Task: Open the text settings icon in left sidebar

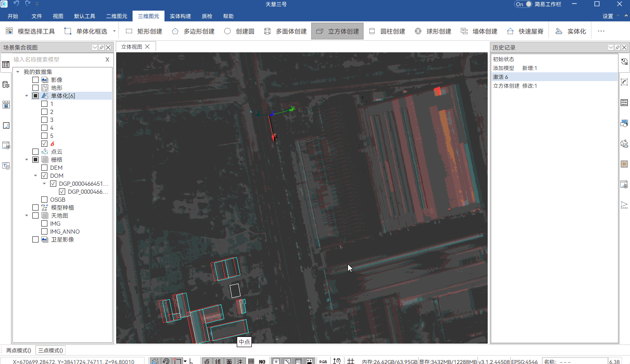Action: 6,166
